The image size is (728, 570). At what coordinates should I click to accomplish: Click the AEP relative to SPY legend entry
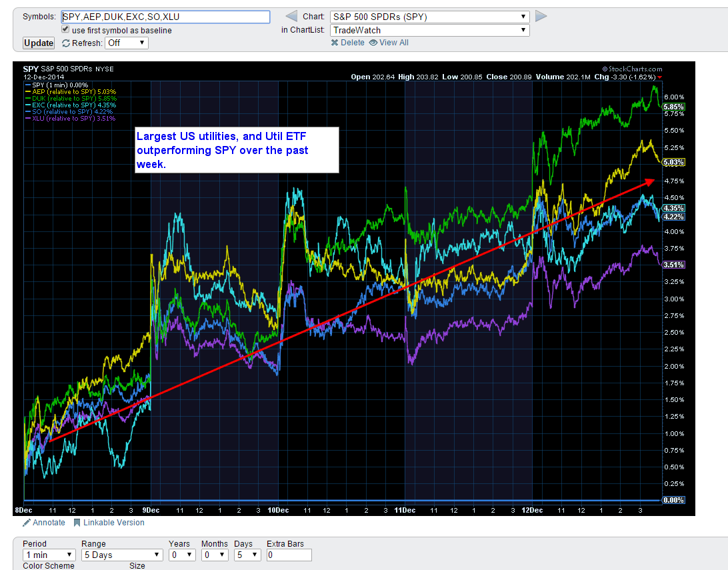[x=70, y=92]
